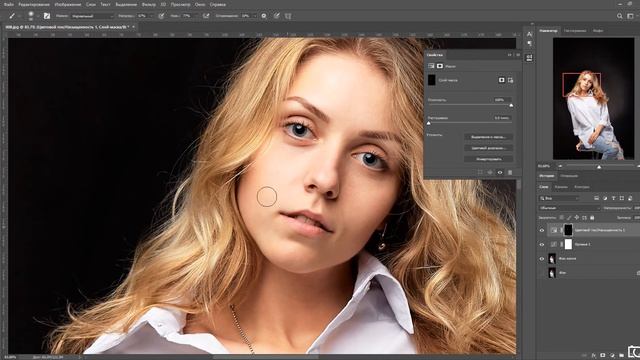This screenshot has height=360, width=640.
Task: Add layer style fx icon at Layers bottom
Action: [594, 356]
